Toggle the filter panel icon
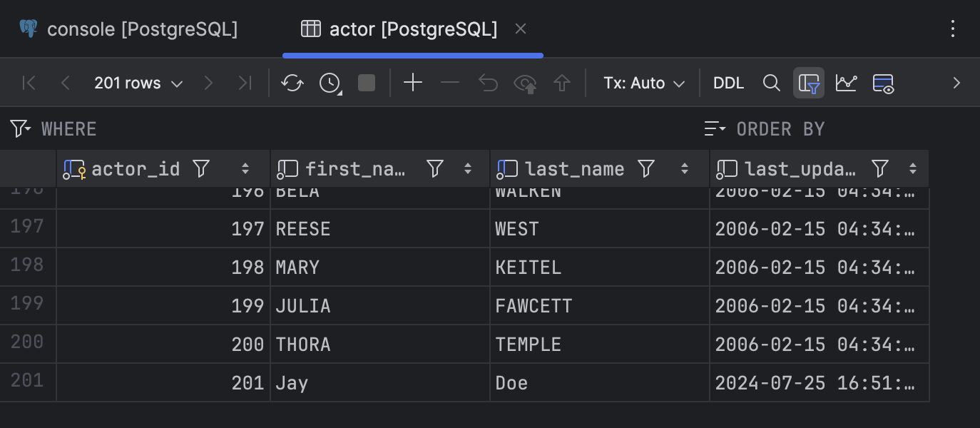Image resolution: width=980 pixels, height=428 pixels. pos(809,83)
